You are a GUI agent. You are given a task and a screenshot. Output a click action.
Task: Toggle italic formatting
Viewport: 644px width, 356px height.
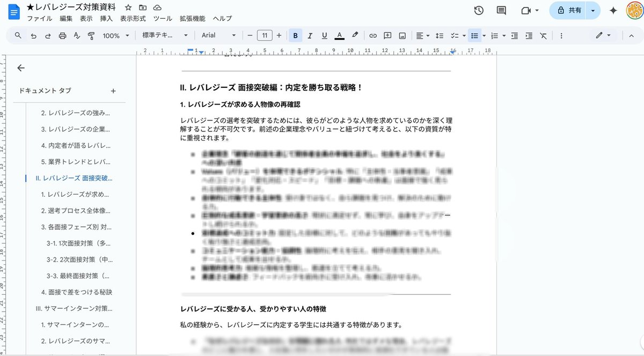310,35
